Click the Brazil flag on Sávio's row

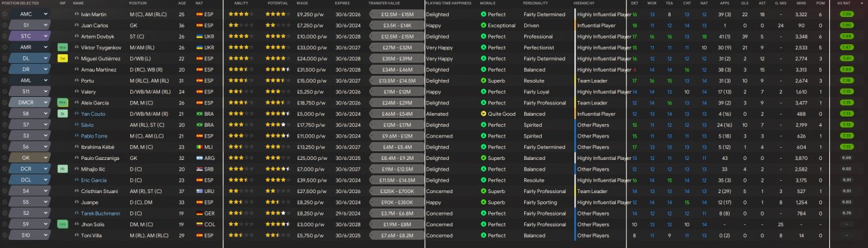click(199, 125)
